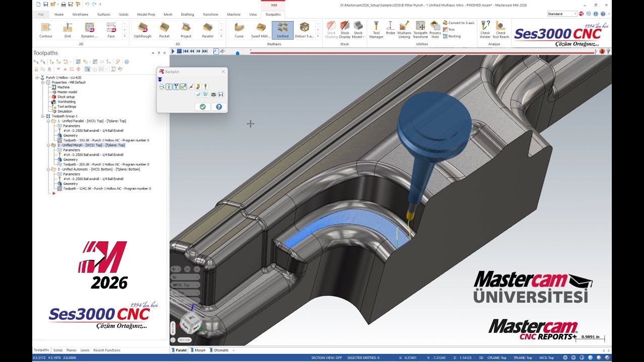Play the backplot simulation

(x=173, y=51)
